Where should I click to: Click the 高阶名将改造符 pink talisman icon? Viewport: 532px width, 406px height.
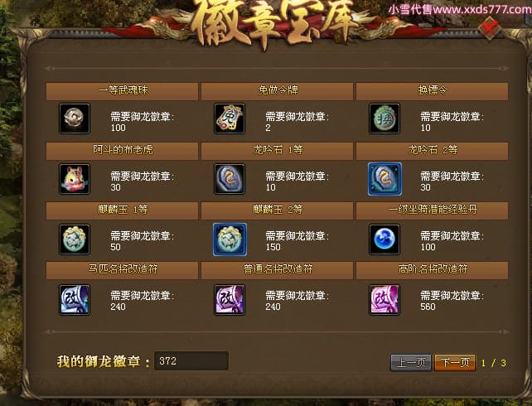(x=384, y=300)
